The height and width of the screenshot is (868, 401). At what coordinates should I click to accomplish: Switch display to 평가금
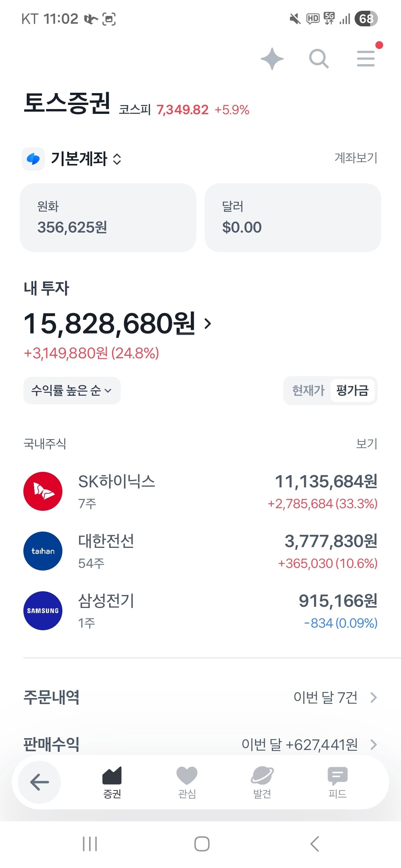[x=352, y=390]
